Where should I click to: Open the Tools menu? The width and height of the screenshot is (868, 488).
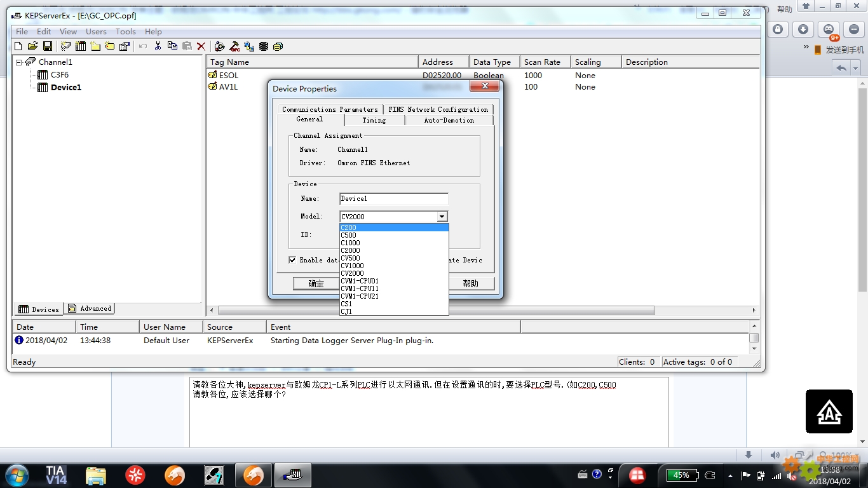[125, 31]
